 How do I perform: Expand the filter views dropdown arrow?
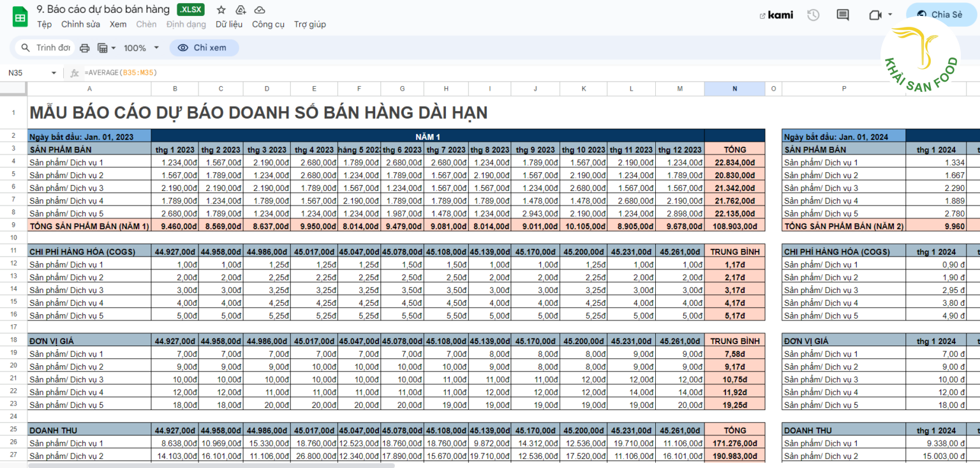point(114,48)
